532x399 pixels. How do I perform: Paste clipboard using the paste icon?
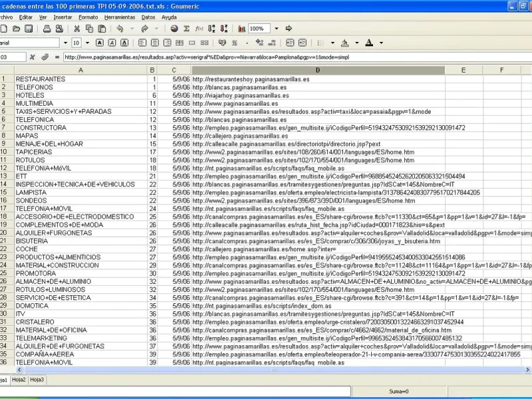pyautogui.click(x=102, y=29)
